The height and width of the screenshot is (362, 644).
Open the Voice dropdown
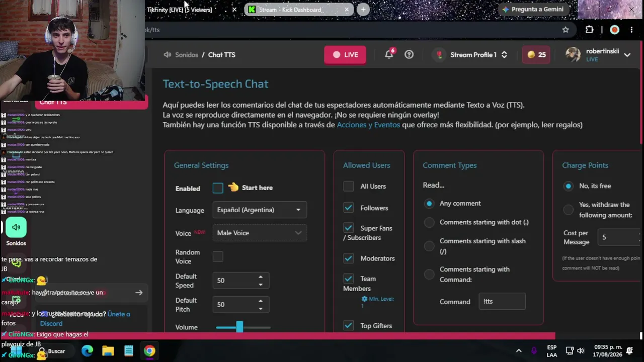click(x=260, y=233)
